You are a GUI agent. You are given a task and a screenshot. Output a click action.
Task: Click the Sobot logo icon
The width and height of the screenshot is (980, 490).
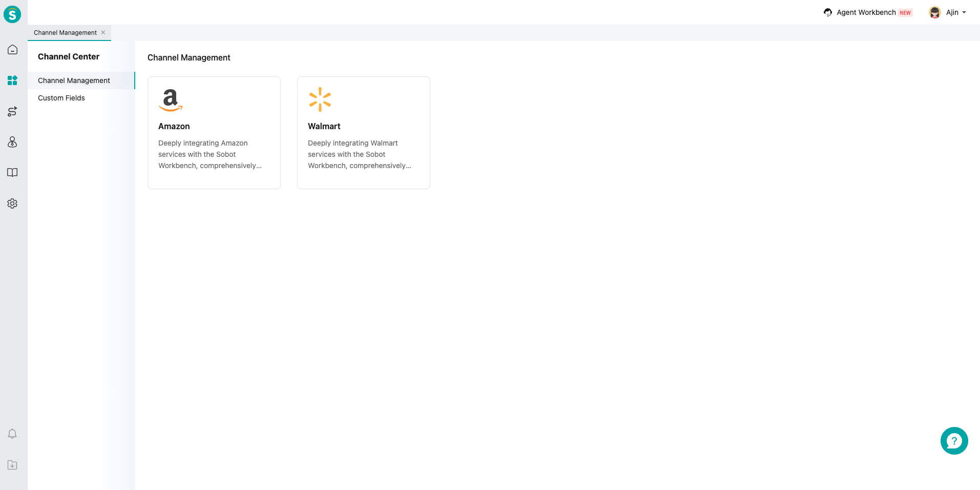(12, 14)
